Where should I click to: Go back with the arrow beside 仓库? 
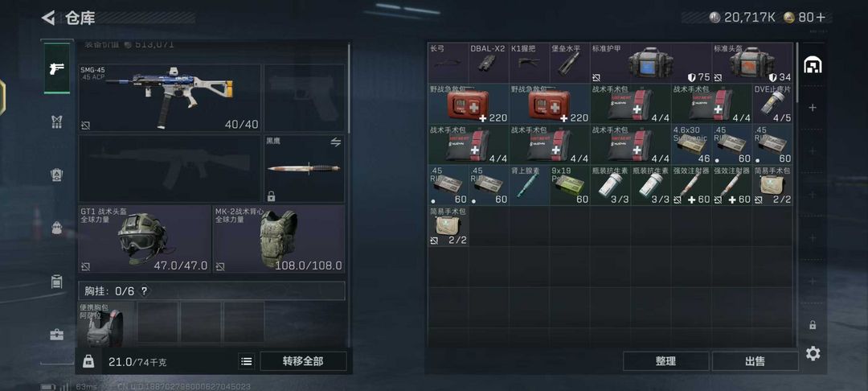coord(48,18)
